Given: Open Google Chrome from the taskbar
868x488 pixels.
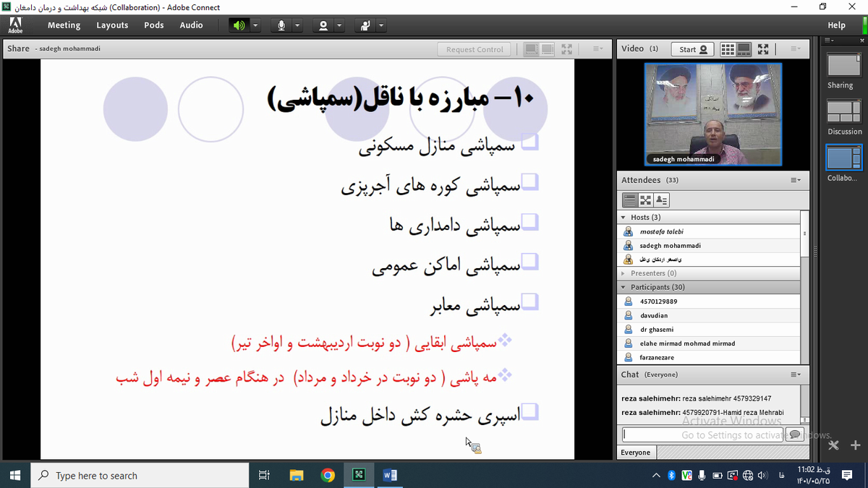Looking at the screenshot, I should point(328,475).
